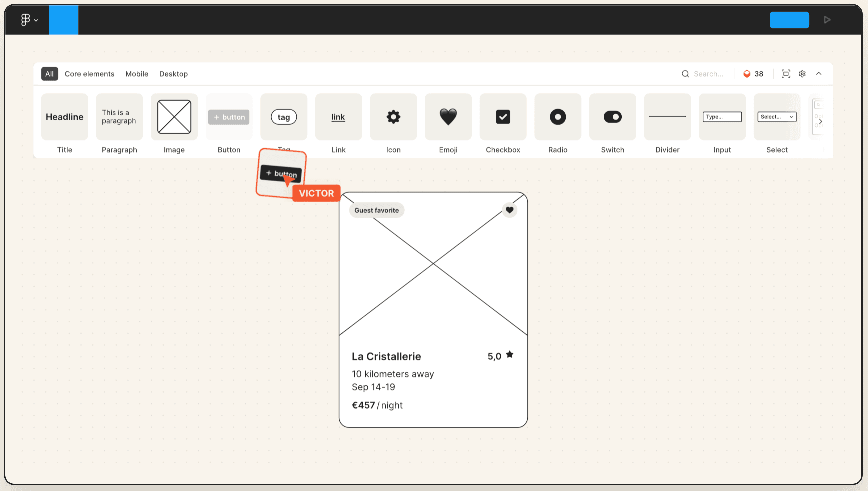
Task: Click the dark '+ button' component
Action: [281, 173]
